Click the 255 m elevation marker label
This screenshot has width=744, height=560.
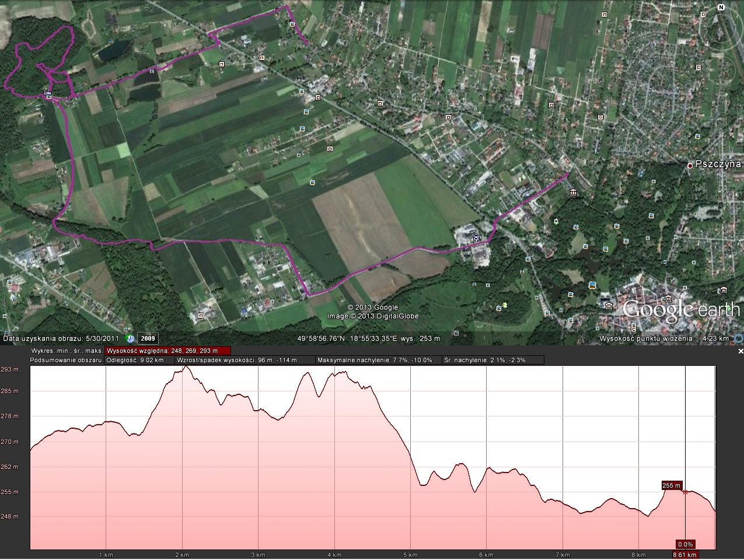pyautogui.click(x=672, y=485)
